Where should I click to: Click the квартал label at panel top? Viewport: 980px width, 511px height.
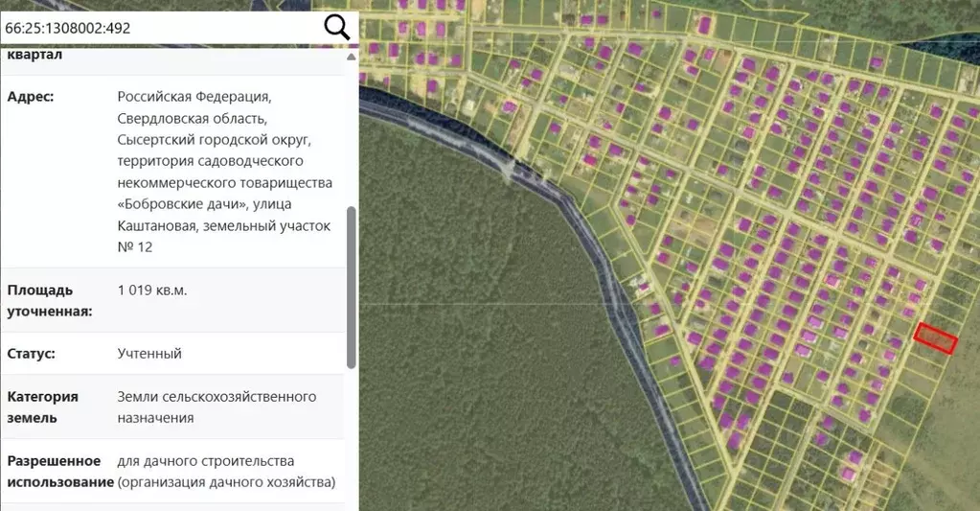pos(34,55)
